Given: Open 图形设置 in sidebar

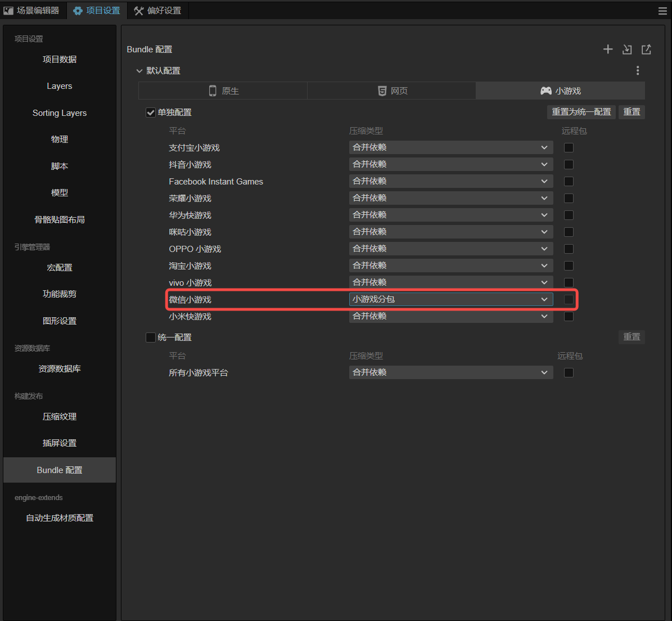Looking at the screenshot, I should pyautogui.click(x=60, y=321).
